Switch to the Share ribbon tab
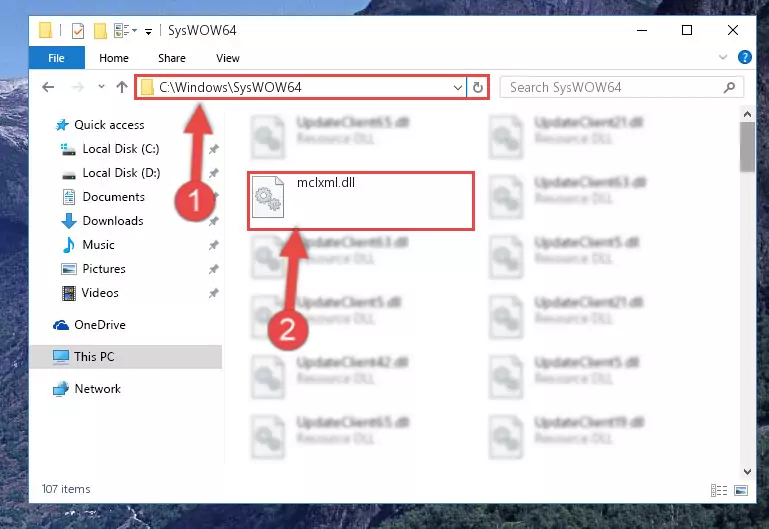The width and height of the screenshot is (769, 529). click(x=172, y=58)
